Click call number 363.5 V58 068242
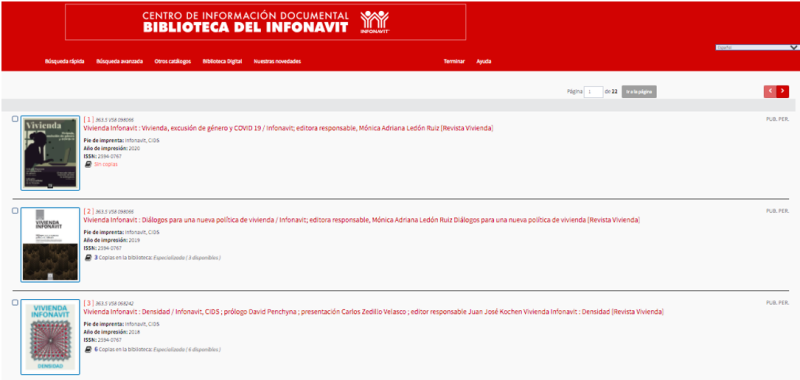 point(115,303)
